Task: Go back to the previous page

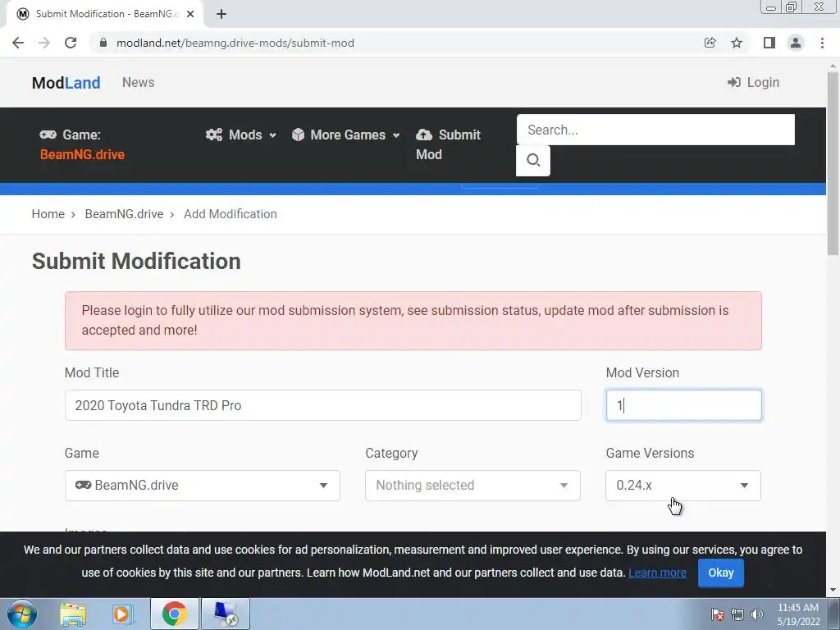Action: tap(18, 43)
